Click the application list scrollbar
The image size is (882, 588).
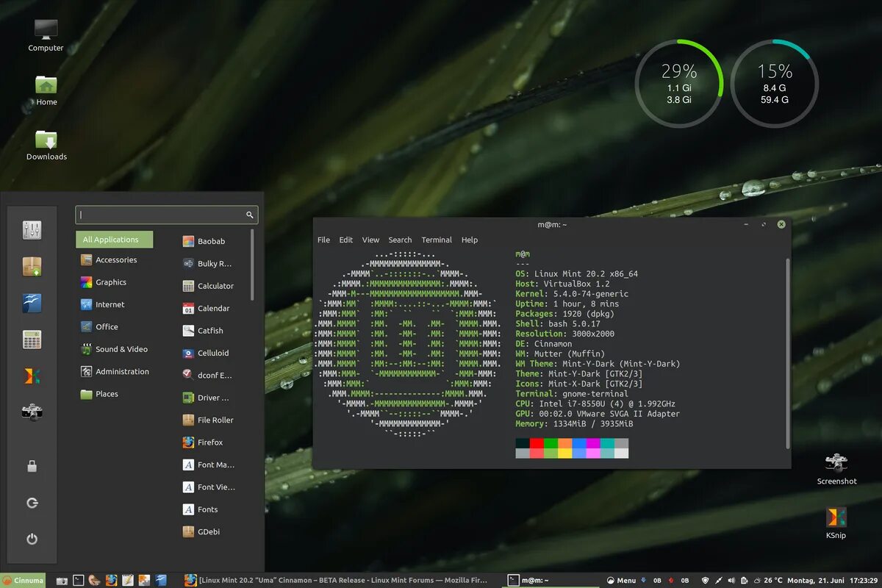click(252, 265)
